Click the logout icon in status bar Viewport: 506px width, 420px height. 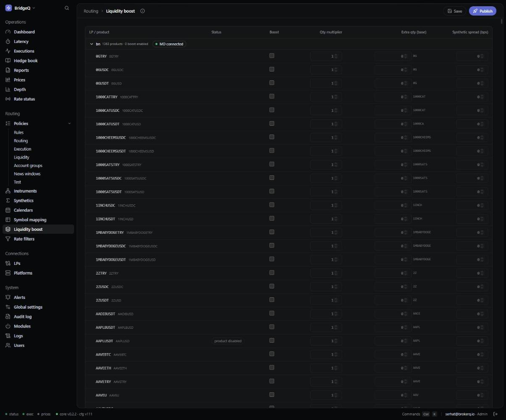[x=495, y=414]
